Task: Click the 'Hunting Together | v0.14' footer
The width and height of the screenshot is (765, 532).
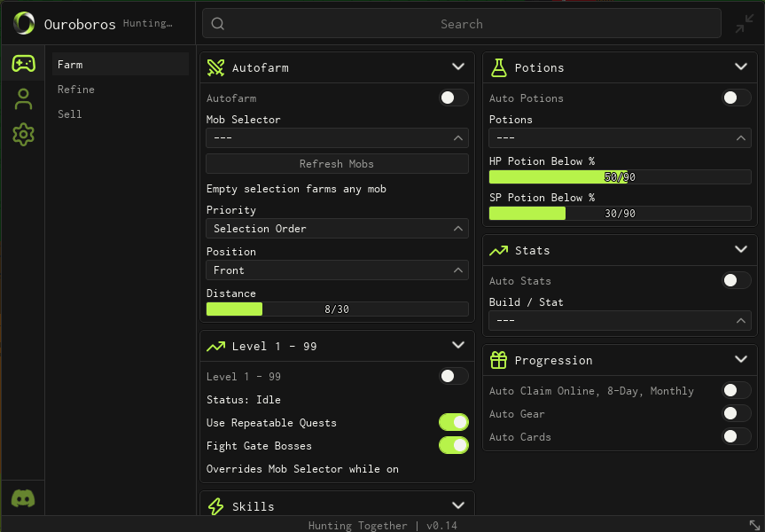Action: click(x=383, y=526)
